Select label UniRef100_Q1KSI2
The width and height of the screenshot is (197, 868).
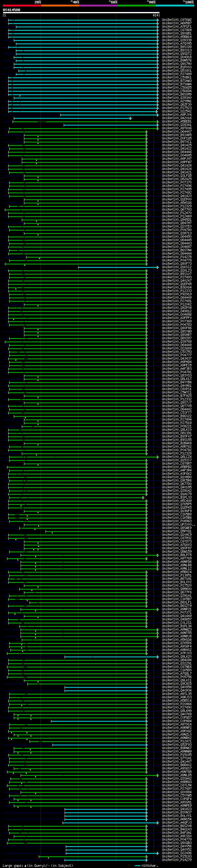177,267
